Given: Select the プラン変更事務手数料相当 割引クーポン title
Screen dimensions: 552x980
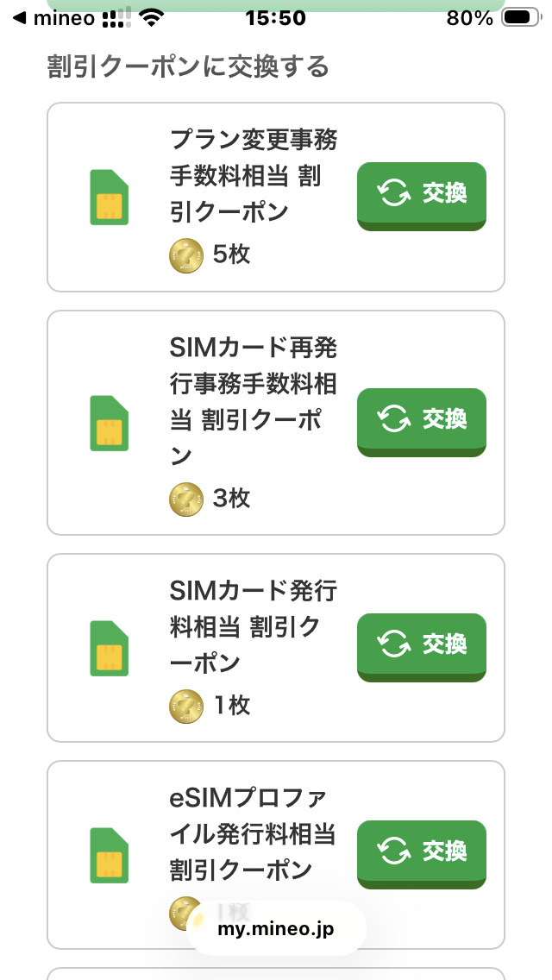Looking at the screenshot, I should [254, 175].
